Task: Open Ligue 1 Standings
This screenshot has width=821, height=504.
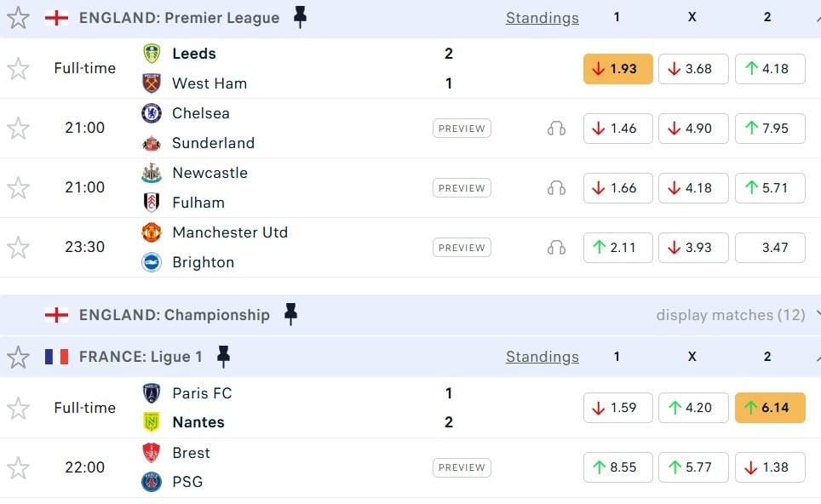Action: pos(542,357)
